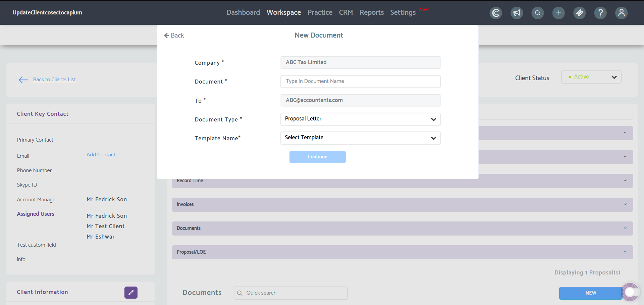The height and width of the screenshot is (305, 644).
Task: Click the Displaying 1 Proposal(s) text
Action: pyautogui.click(x=587, y=273)
